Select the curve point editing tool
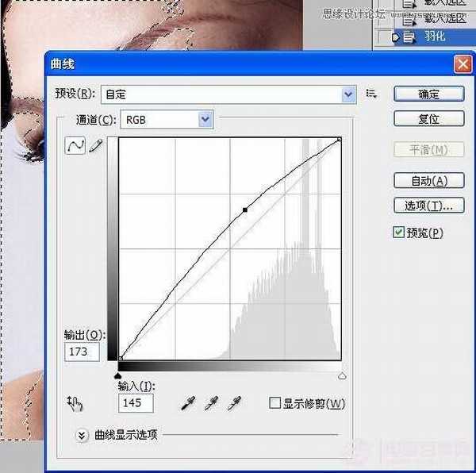The height and width of the screenshot is (473, 476). (75, 146)
